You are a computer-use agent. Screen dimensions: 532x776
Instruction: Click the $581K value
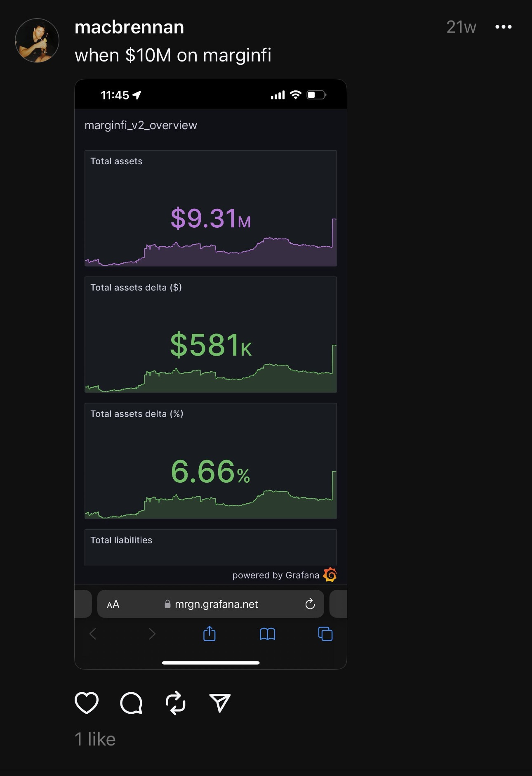coord(211,344)
